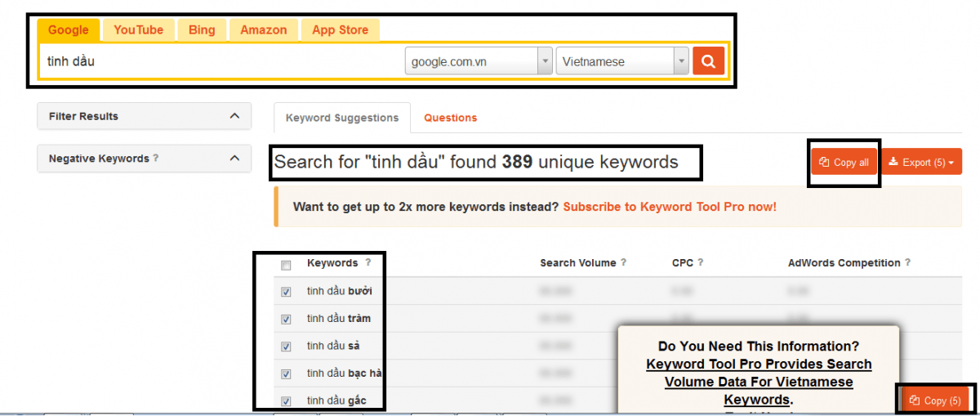
Task: Click AdWords Competition help icon
Action: click(908, 263)
